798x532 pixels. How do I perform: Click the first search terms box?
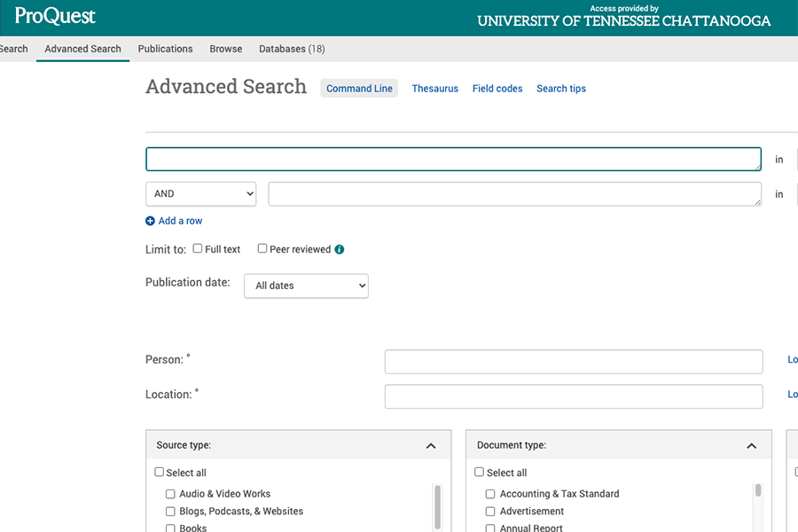pyautogui.click(x=453, y=160)
